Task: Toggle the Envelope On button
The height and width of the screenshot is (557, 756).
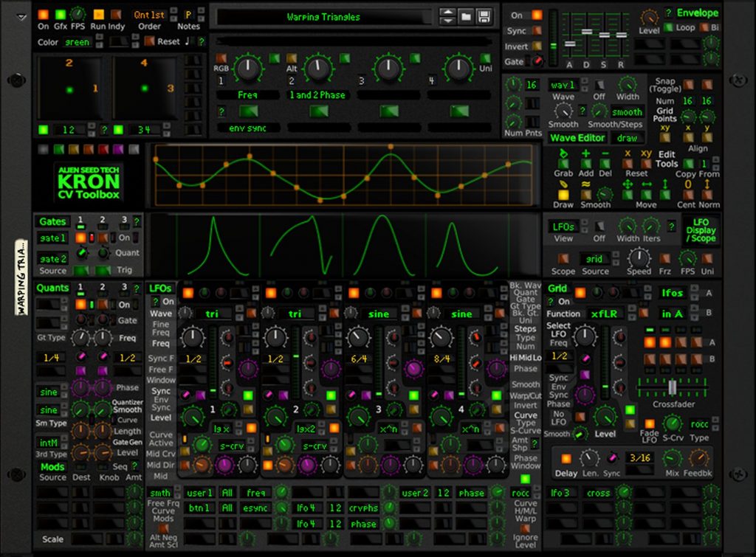Action: (536, 15)
